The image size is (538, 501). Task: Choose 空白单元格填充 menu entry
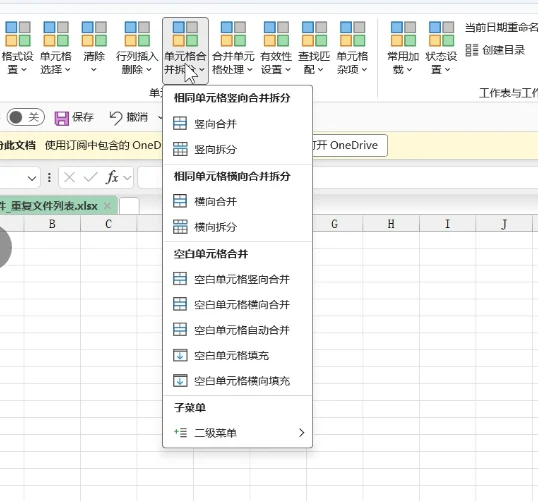[x=237, y=356]
